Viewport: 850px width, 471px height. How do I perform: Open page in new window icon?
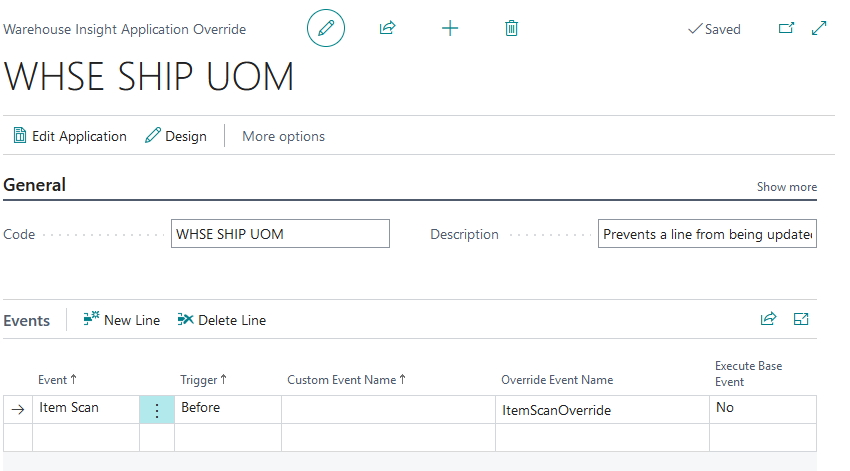786,29
